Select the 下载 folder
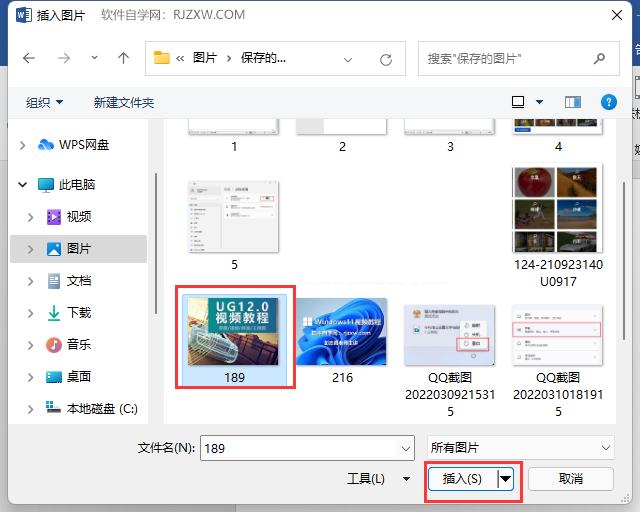 pyautogui.click(x=69, y=313)
